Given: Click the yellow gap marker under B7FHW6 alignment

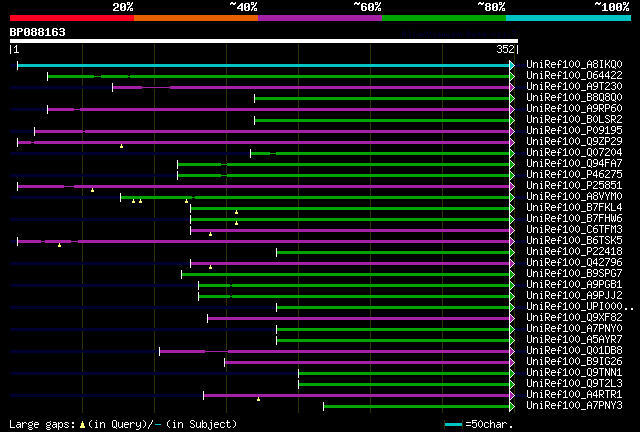Looking at the screenshot, I should pos(236,223).
